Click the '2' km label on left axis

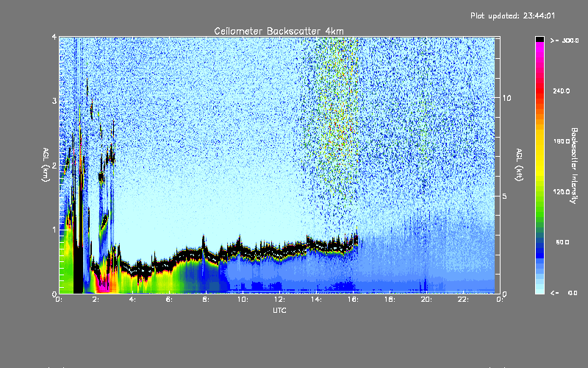point(54,166)
